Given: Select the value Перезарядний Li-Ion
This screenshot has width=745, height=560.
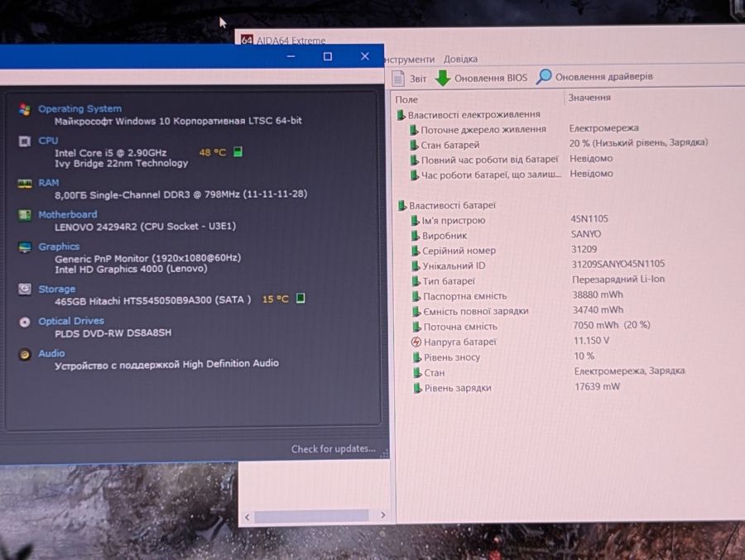Looking at the screenshot, I should (x=618, y=280).
